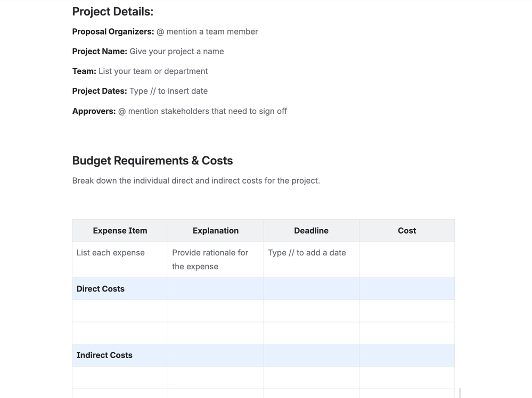Click the empty cost cell beside List each expense
Screen dimensions: 532x398
click(406, 259)
